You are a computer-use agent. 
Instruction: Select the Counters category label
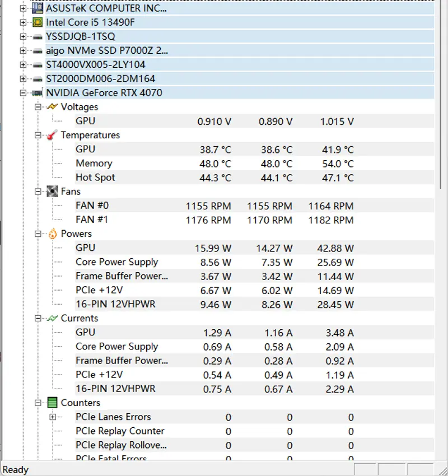[x=81, y=403]
